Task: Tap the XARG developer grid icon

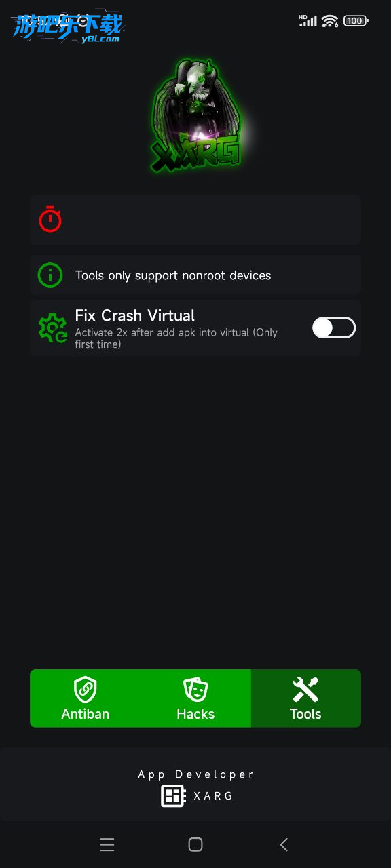Action: 173,796
